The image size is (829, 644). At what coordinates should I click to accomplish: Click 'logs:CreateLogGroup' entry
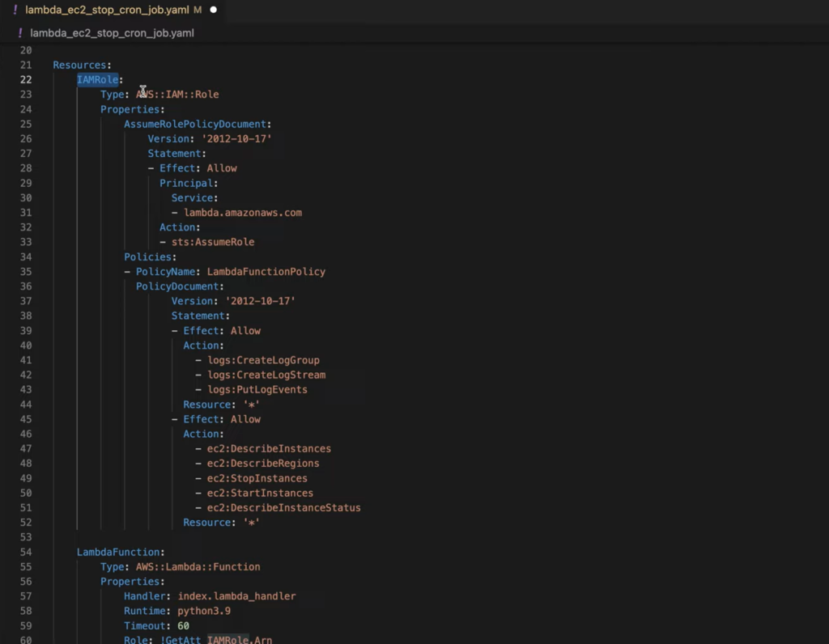263,360
